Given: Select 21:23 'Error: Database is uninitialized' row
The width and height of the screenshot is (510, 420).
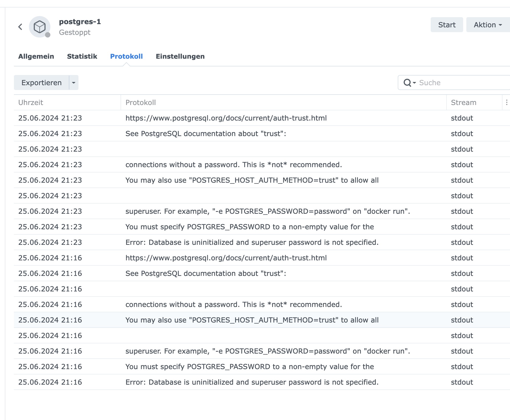Looking at the screenshot, I should pos(262,242).
